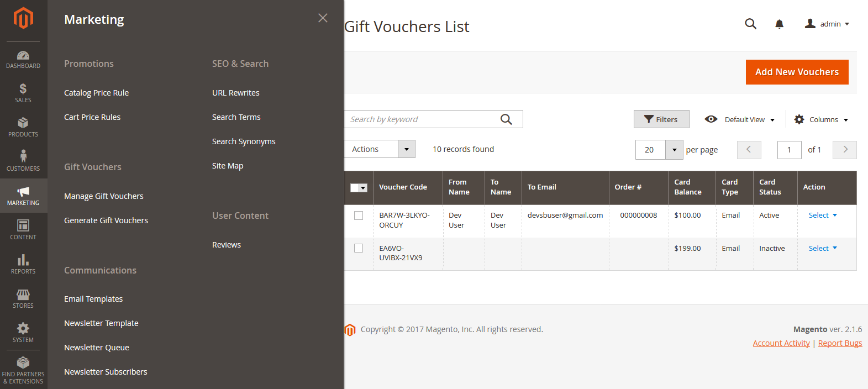The width and height of the screenshot is (868, 389).
Task: Click the notifications bell icon
Action: pyautogui.click(x=779, y=24)
